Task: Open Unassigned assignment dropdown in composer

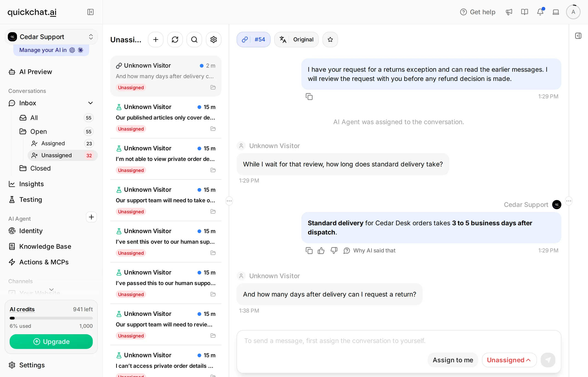Action: click(x=509, y=360)
